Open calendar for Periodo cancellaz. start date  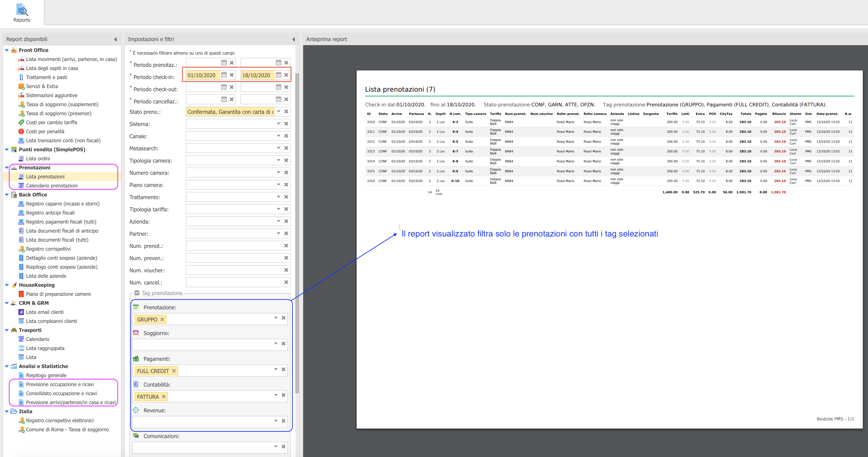[224, 99]
